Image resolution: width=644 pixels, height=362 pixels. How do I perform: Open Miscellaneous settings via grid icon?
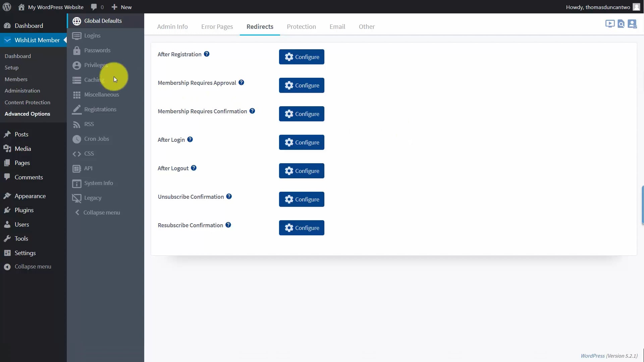coord(77,95)
